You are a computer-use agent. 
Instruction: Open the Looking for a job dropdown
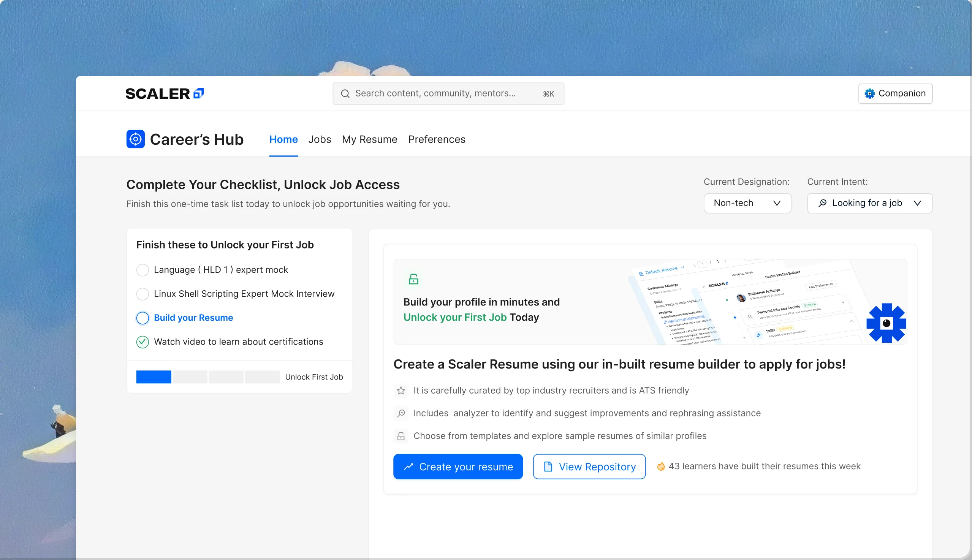[x=869, y=203]
